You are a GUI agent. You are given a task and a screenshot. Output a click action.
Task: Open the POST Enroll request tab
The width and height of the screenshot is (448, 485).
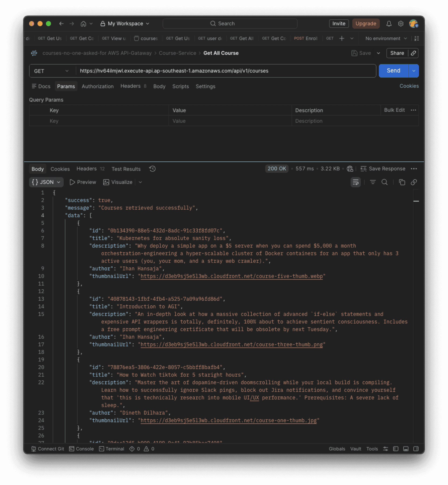pos(306,38)
